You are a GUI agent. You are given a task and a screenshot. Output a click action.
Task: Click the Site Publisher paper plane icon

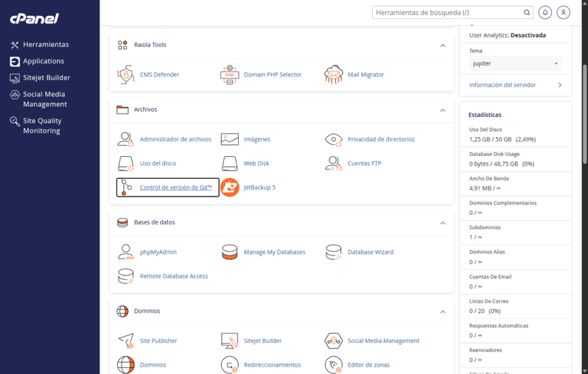126,341
